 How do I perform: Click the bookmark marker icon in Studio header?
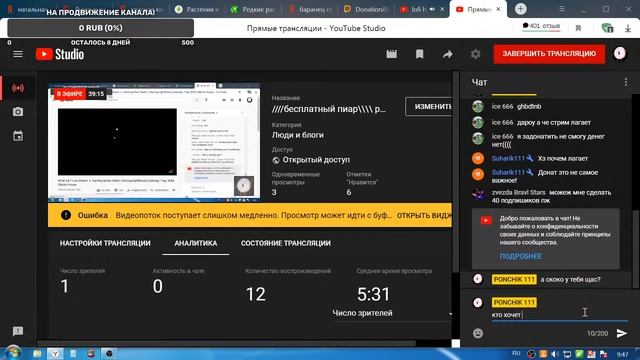pos(419,54)
